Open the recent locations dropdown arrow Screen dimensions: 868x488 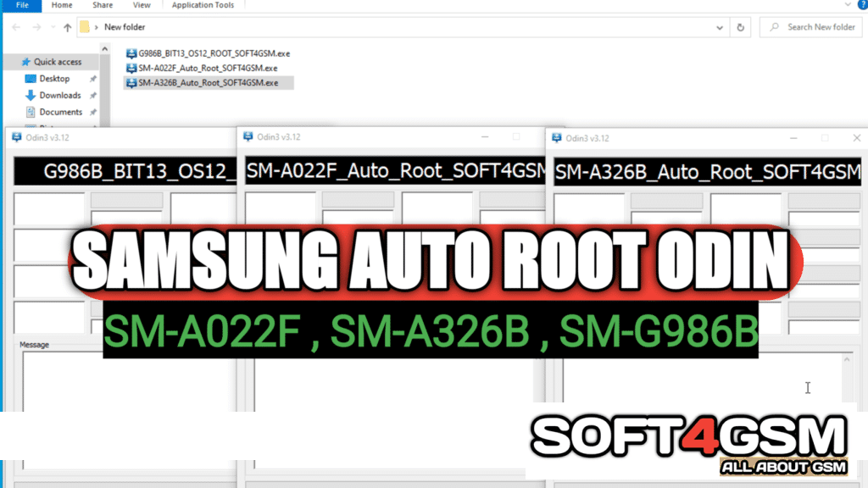52,27
